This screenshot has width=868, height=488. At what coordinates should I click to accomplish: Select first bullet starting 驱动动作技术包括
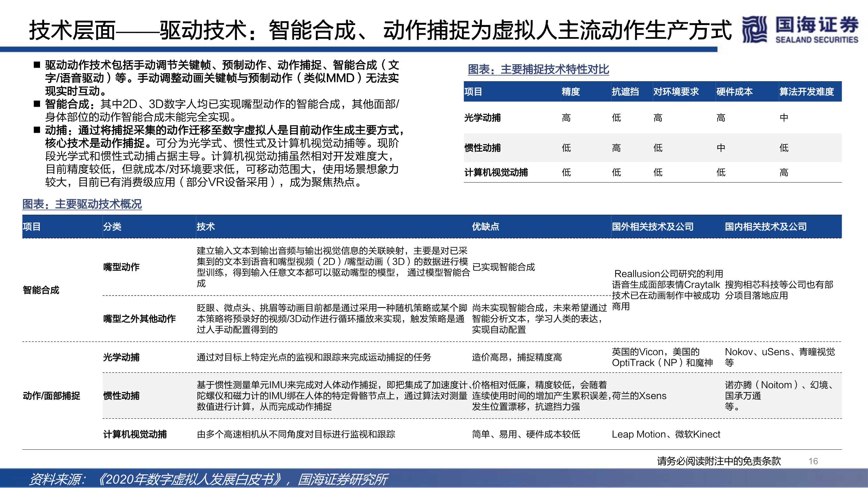pos(222,78)
